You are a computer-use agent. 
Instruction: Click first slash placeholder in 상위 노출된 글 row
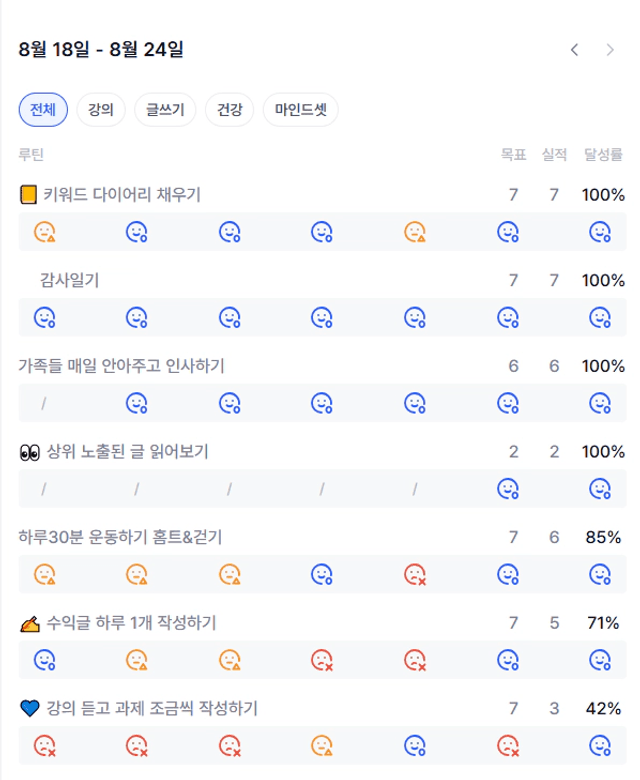pyautogui.click(x=45, y=489)
